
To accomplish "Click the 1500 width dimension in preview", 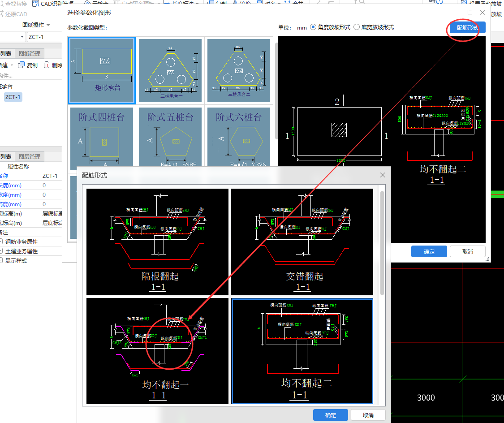I will [x=340, y=160].
